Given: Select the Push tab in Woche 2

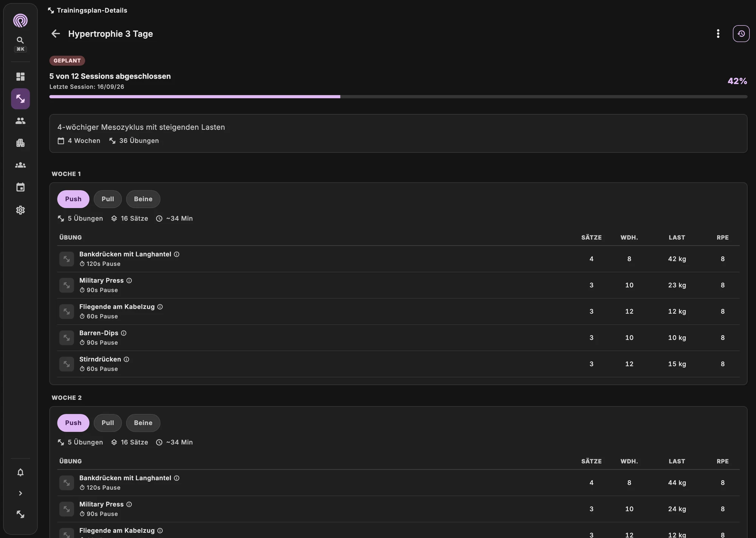Looking at the screenshot, I should [x=73, y=423].
